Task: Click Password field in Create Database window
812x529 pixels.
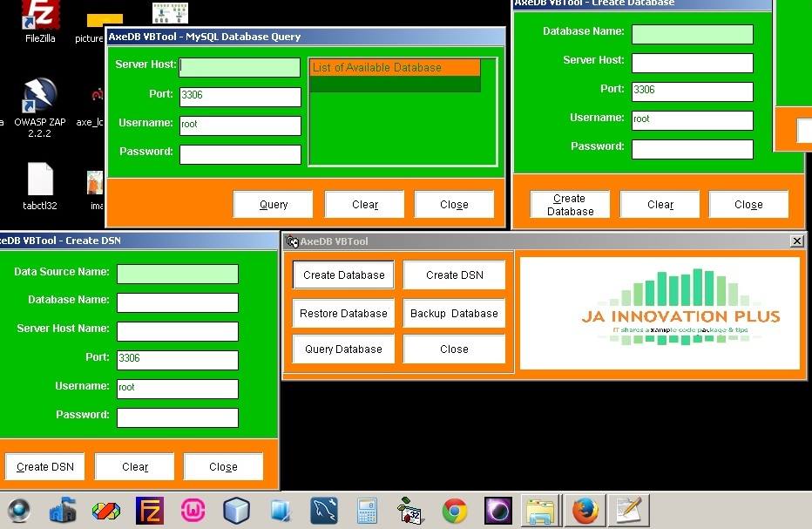Action: (693, 149)
